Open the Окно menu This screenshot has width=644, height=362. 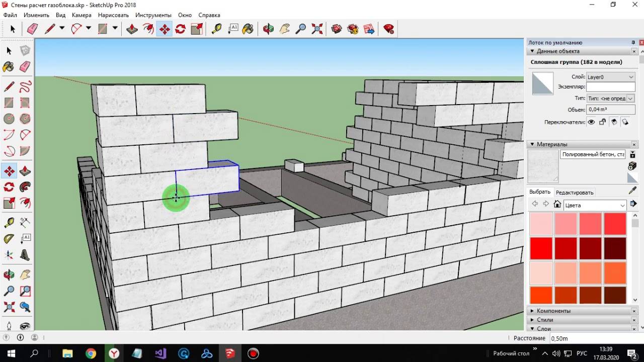185,15
